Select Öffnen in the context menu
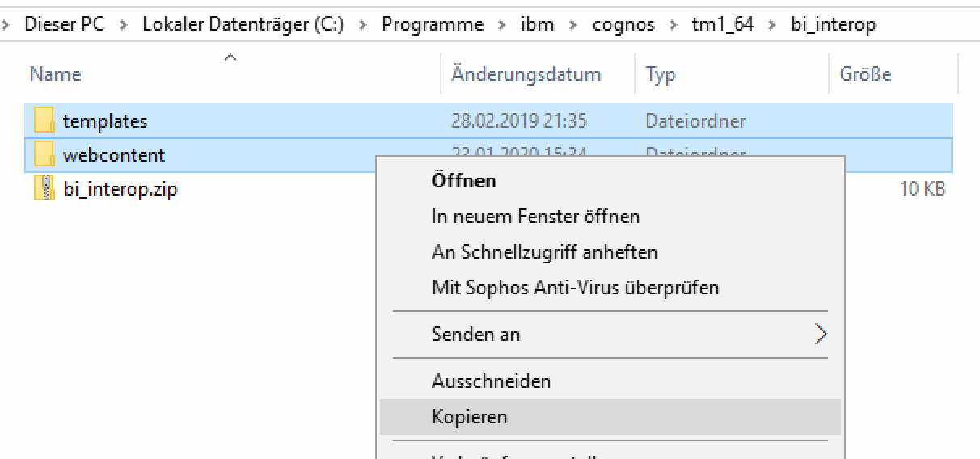This screenshot has height=459, width=980. [x=464, y=180]
